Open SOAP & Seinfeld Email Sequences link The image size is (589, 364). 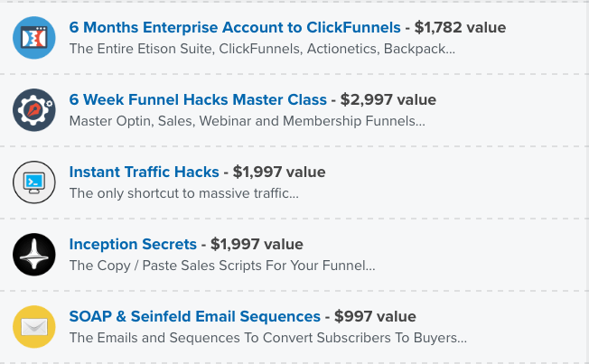(x=194, y=316)
